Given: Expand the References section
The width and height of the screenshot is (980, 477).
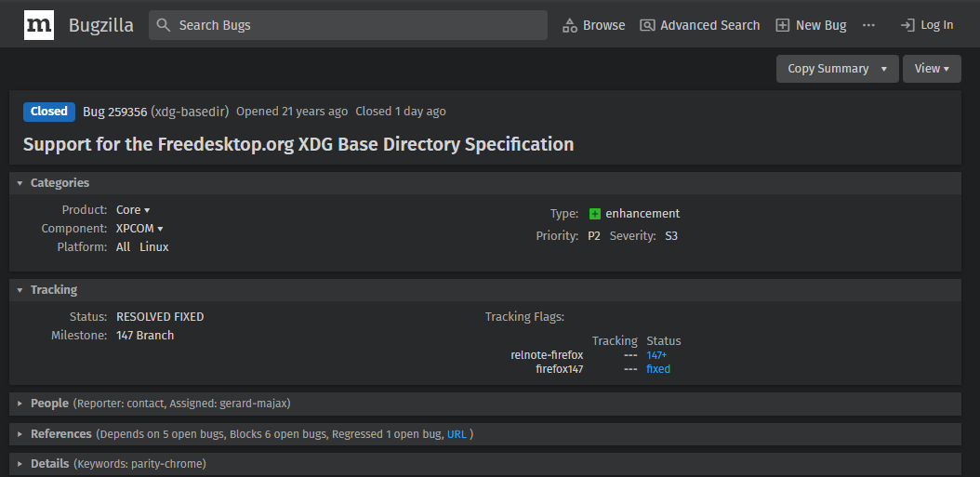Looking at the screenshot, I should coord(20,434).
